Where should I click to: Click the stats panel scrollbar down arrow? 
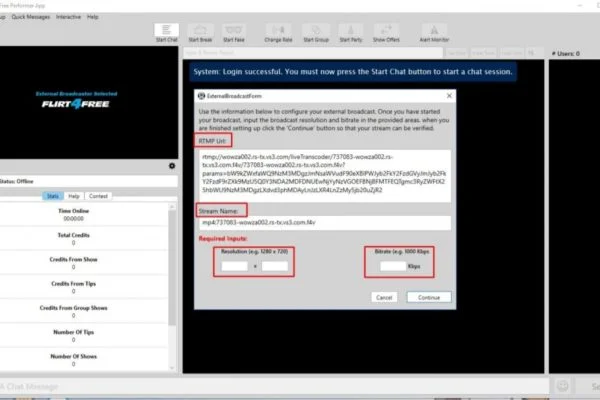(x=172, y=368)
